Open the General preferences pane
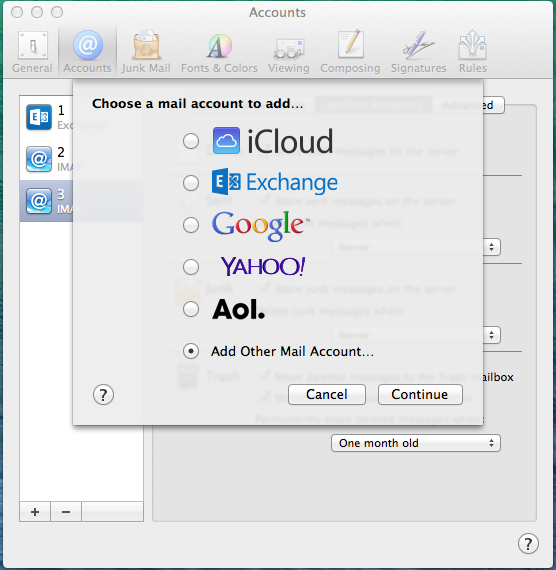The height and width of the screenshot is (570, 556). coord(32,52)
